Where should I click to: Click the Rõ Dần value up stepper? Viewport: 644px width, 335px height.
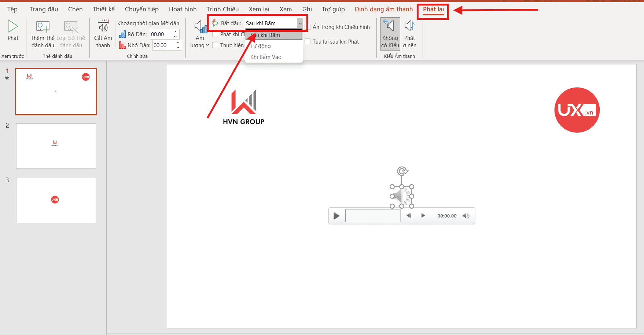pos(176,32)
